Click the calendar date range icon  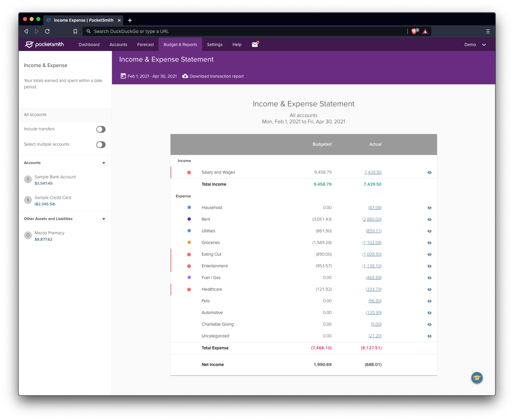point(123,76)
